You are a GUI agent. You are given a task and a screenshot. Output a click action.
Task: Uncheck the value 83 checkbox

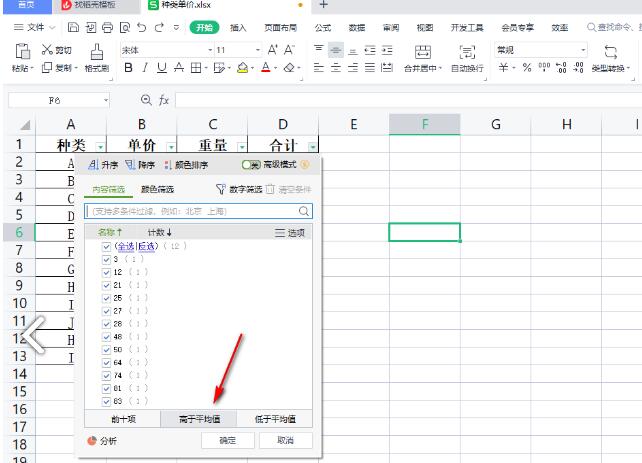[106, 402]
